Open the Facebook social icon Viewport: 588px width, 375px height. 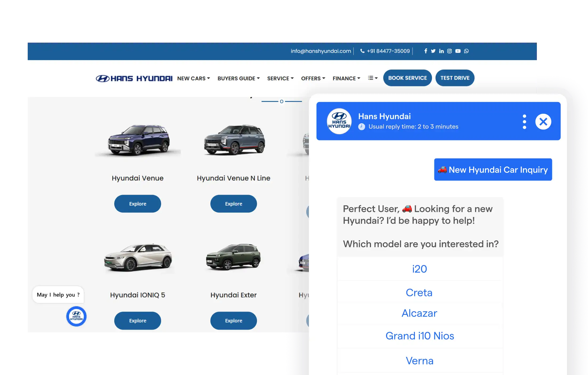click(426, 51)
